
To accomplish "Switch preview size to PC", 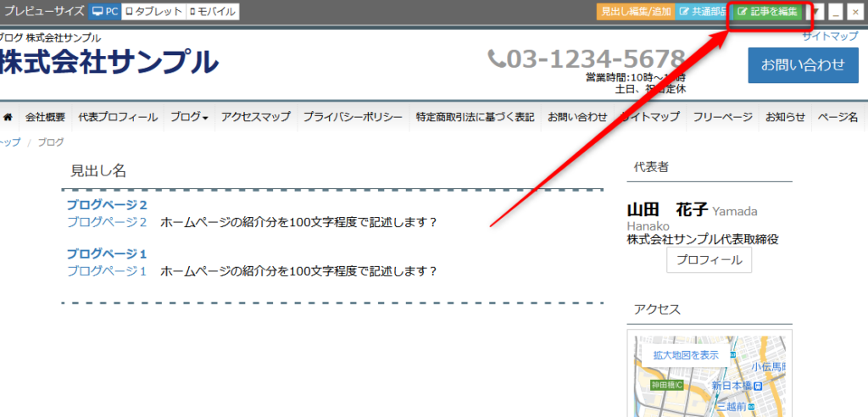I will 105,12.
